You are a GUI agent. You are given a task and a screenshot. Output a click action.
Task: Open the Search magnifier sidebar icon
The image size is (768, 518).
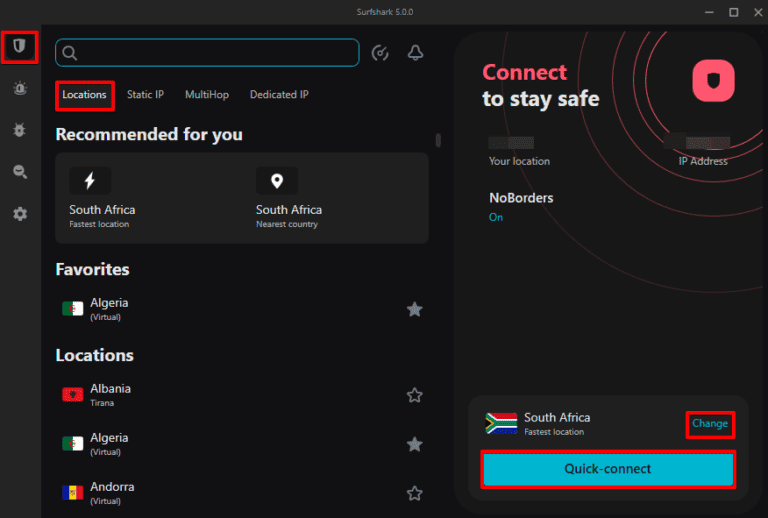click(x=19, y=172)
